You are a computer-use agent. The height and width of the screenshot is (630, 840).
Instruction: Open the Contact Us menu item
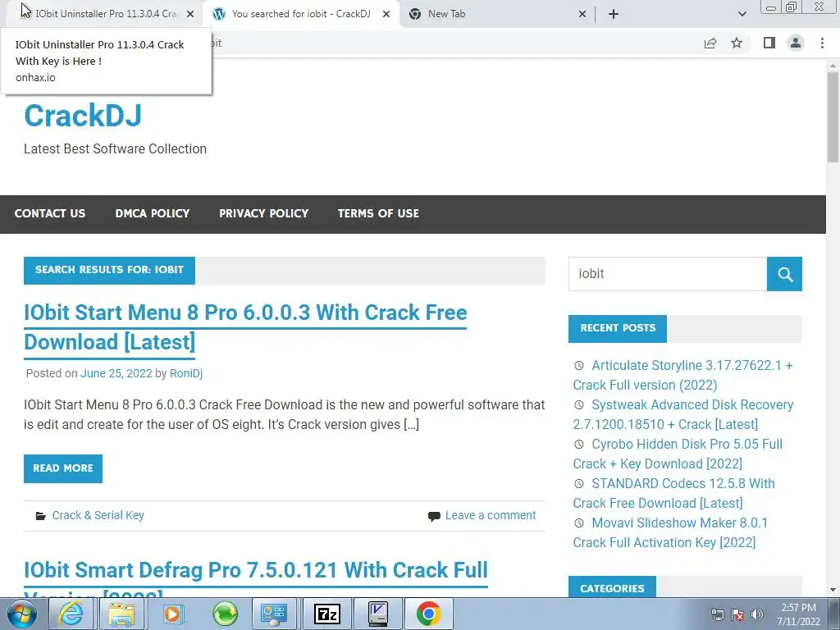click(x=50, y=214)
